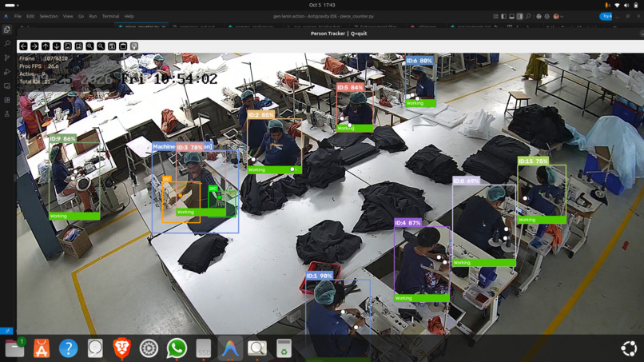Toggle the primary sidebar layout icon
Screen dimensions: 644x362
(x=503, y=17)
